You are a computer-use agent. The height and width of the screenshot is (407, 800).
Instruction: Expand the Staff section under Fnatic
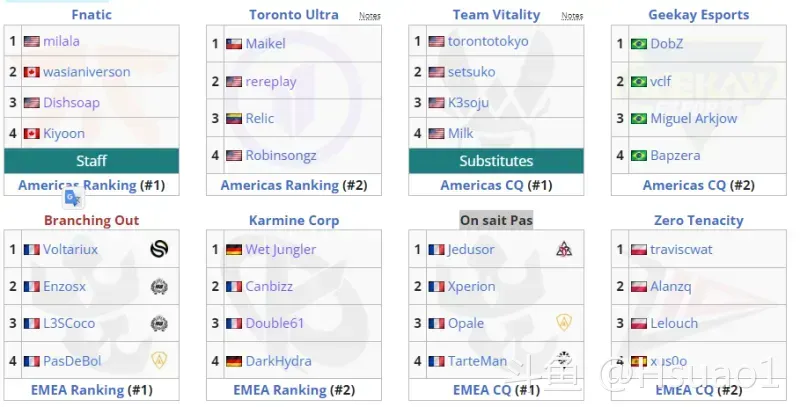tap(91, 160)
